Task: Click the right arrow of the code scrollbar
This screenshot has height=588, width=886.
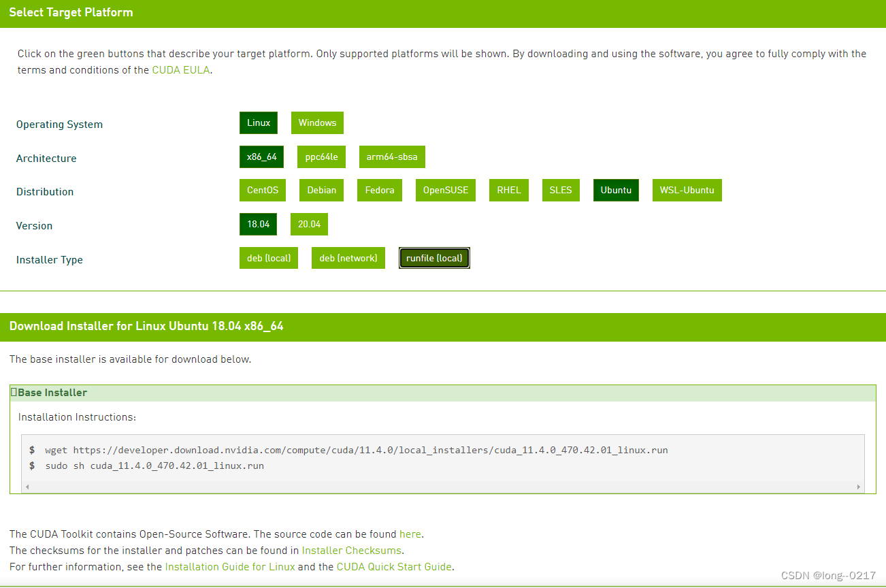Action: click(x=857, y=486)
